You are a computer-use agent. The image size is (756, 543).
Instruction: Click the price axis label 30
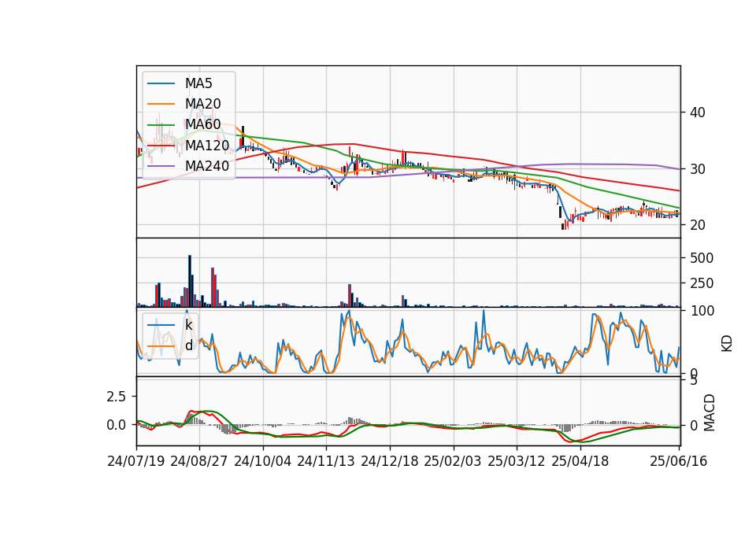(698, 169)
